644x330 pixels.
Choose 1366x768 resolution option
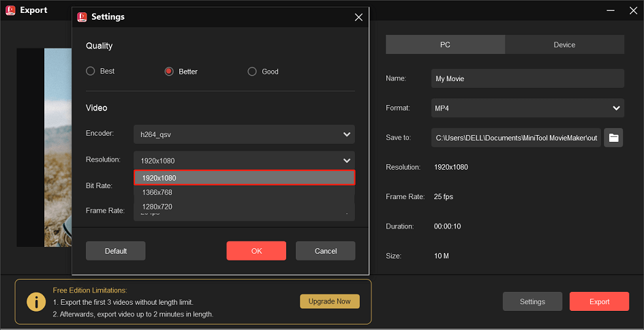(244, 192)
